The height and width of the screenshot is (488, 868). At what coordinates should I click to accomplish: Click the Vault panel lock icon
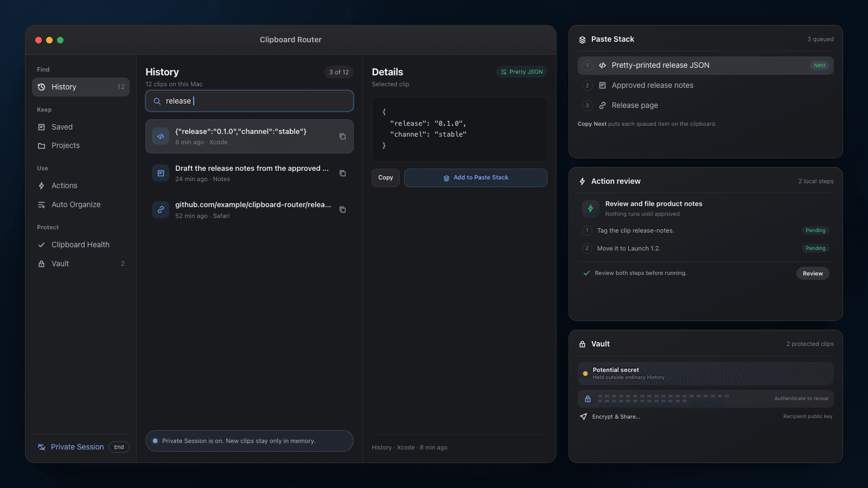582,344
